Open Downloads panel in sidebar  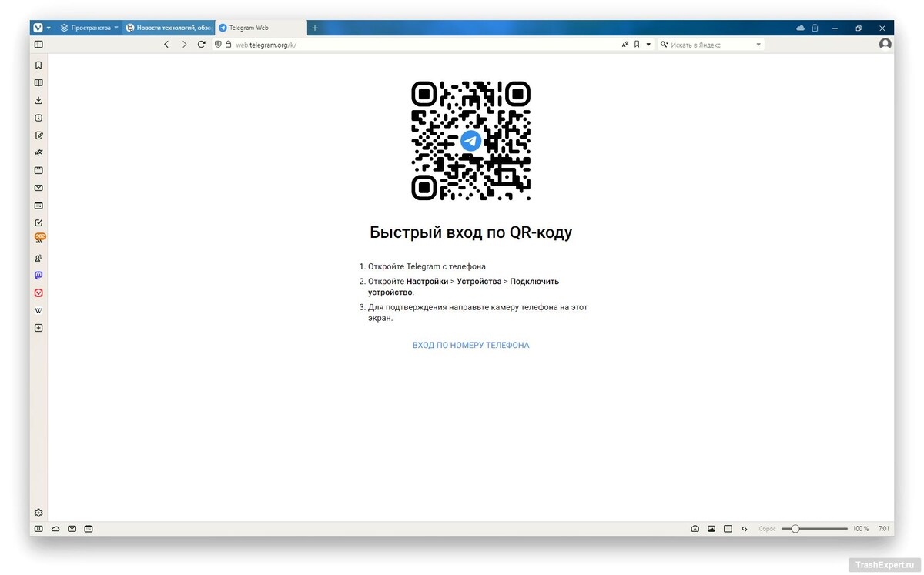point(38,100)
